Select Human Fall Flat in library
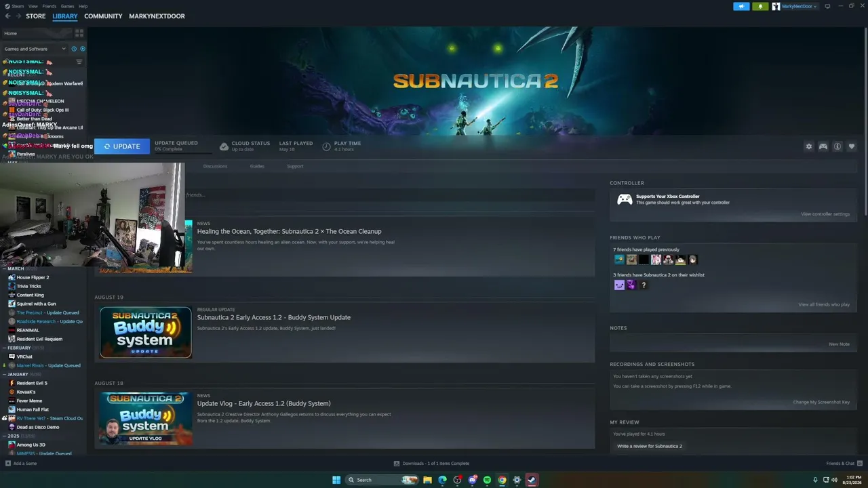This screenshot has height=488, width=868. pyautogui.click(x=33, y=409)
